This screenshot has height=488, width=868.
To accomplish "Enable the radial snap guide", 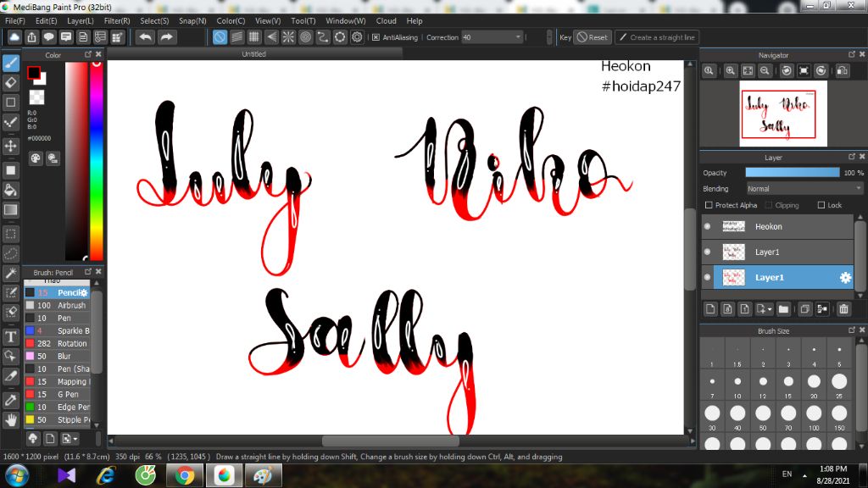I will pos(288,37).
